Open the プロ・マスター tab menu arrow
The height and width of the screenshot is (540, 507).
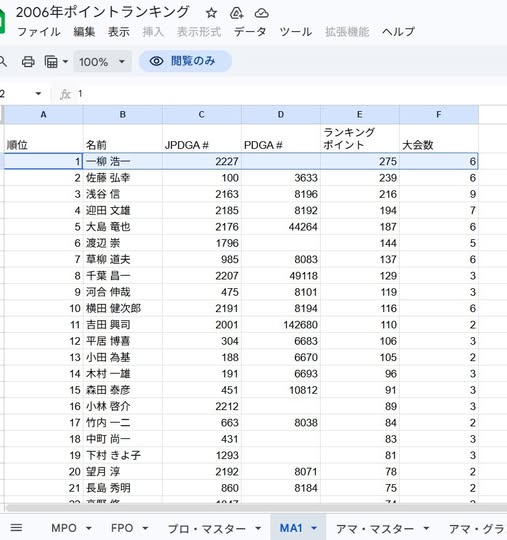click(258, 528)
